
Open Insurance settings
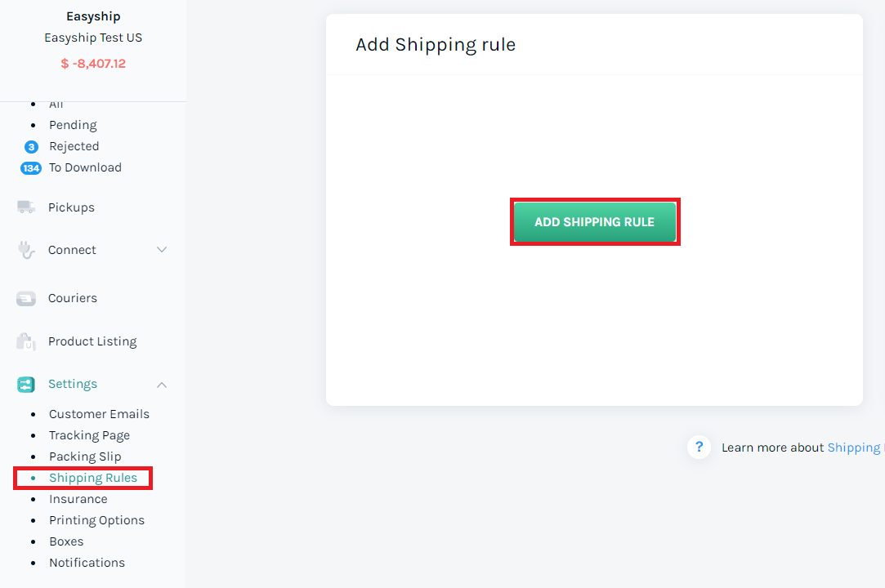(78, 499)
